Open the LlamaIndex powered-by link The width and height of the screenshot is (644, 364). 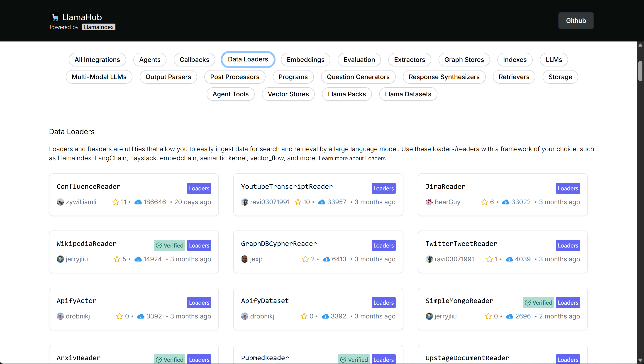tap(99, 27)
